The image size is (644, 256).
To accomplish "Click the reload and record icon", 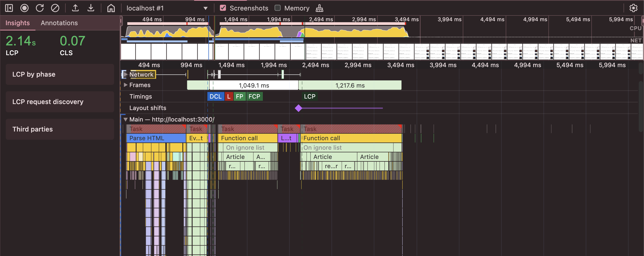I will click(40, 8).
